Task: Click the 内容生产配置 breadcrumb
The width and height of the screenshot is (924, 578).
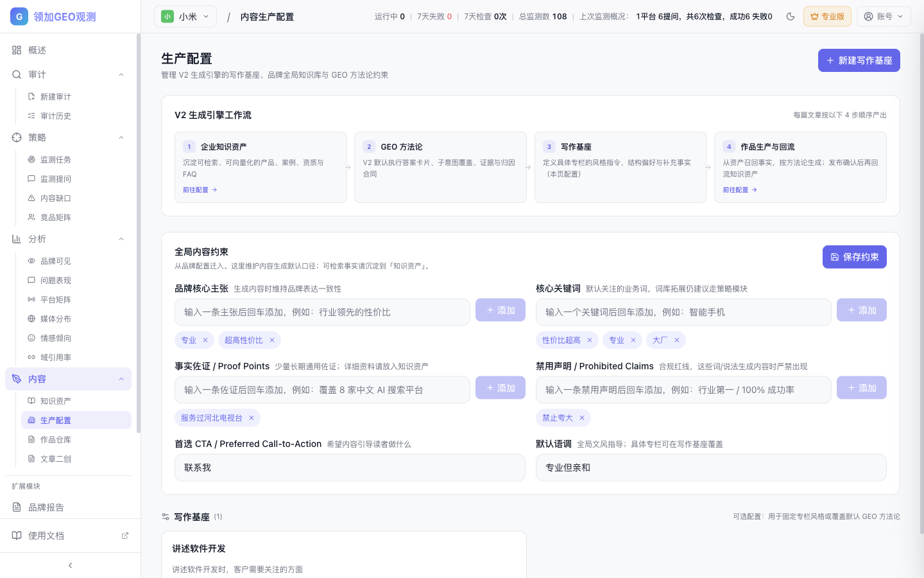Action: click(x=267, y=17)
